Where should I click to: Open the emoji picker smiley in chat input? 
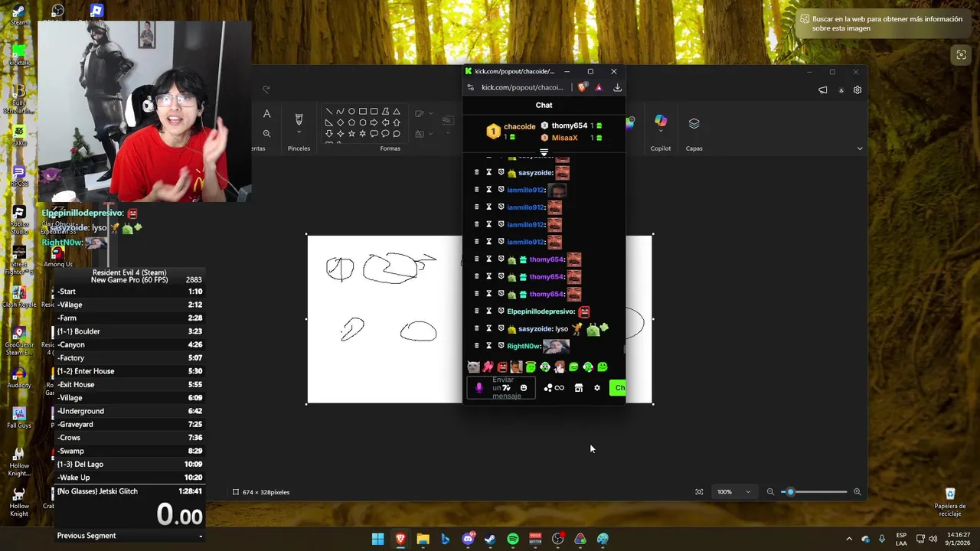(524, 388)
